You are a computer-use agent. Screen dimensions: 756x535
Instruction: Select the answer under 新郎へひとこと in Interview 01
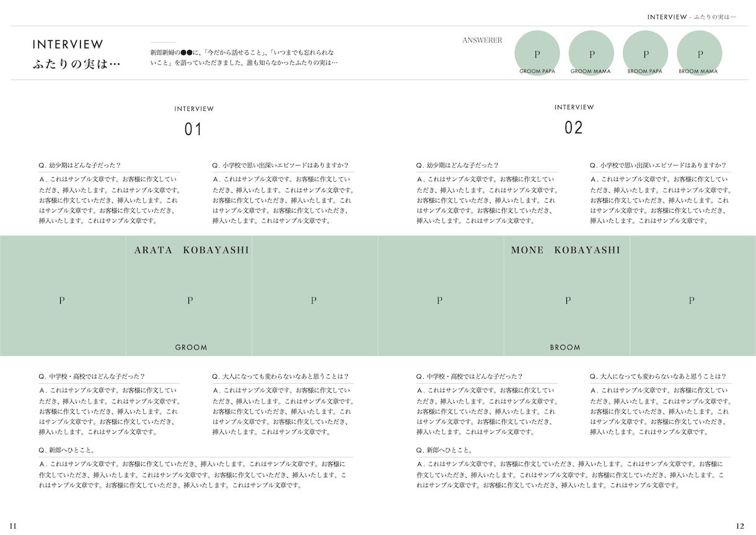pyautogui.click(x=192, y=474)
